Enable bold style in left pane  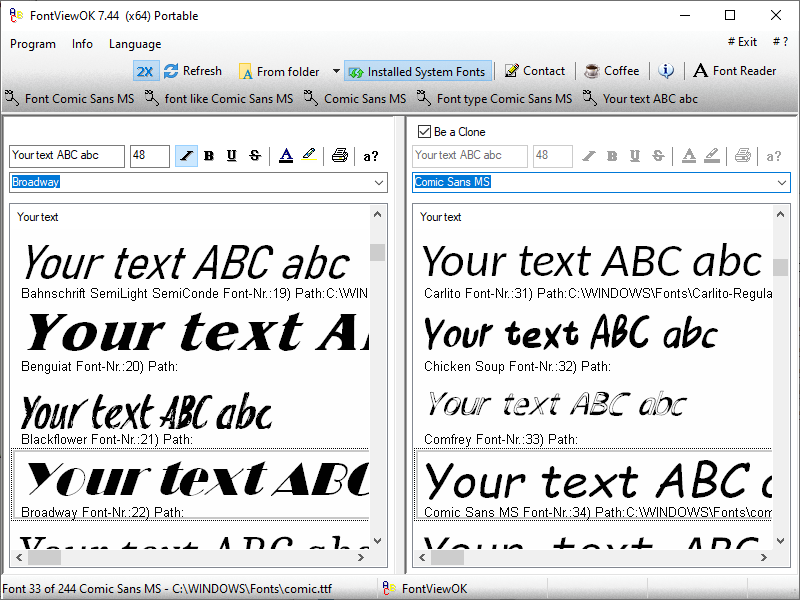[209, 156]
